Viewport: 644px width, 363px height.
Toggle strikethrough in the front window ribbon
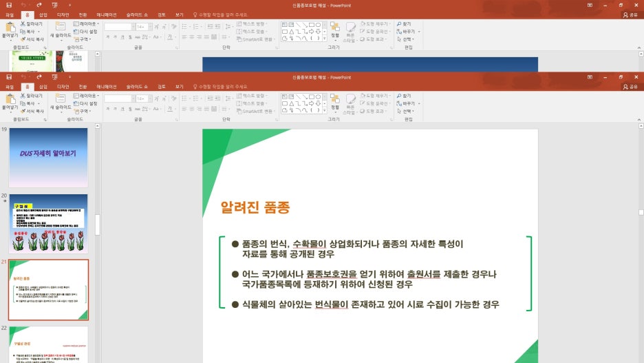[x=138, y=109]
